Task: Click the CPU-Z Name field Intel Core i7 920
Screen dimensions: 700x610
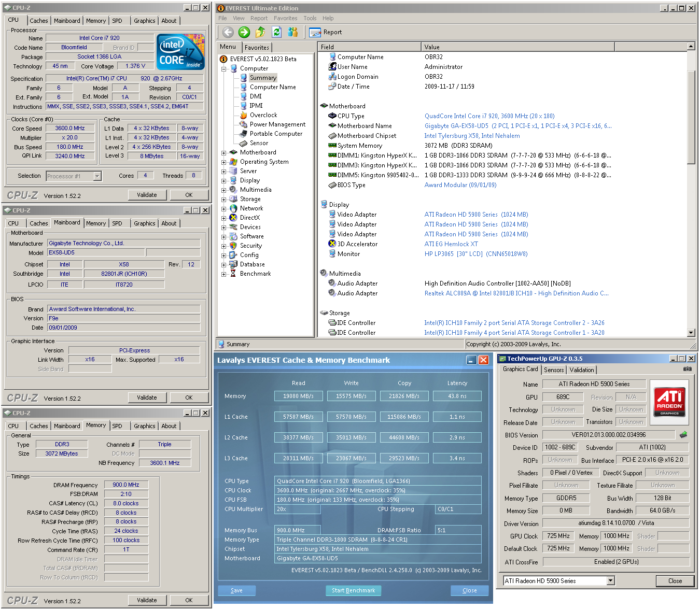Action: click(x=100, y=38)
